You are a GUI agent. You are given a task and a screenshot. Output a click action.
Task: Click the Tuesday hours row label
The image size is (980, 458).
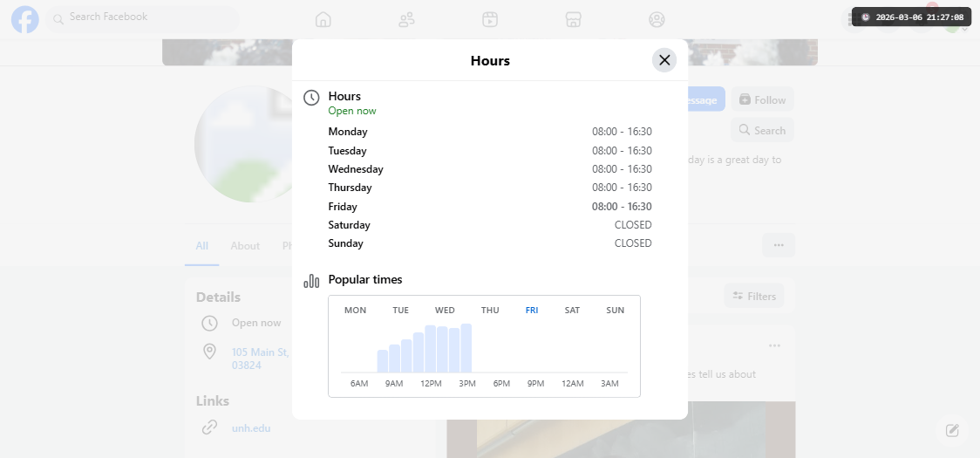[347, 151]
